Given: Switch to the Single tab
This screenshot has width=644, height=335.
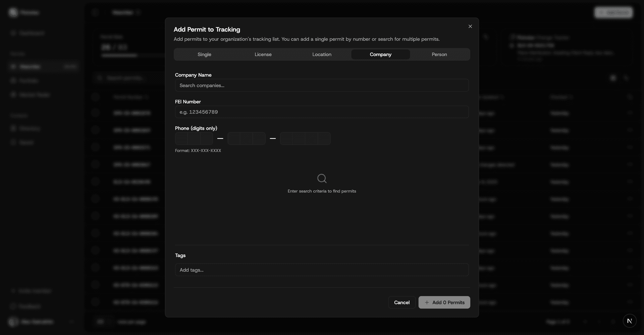Looking at the screenshot, I should (x=204, y=54).
